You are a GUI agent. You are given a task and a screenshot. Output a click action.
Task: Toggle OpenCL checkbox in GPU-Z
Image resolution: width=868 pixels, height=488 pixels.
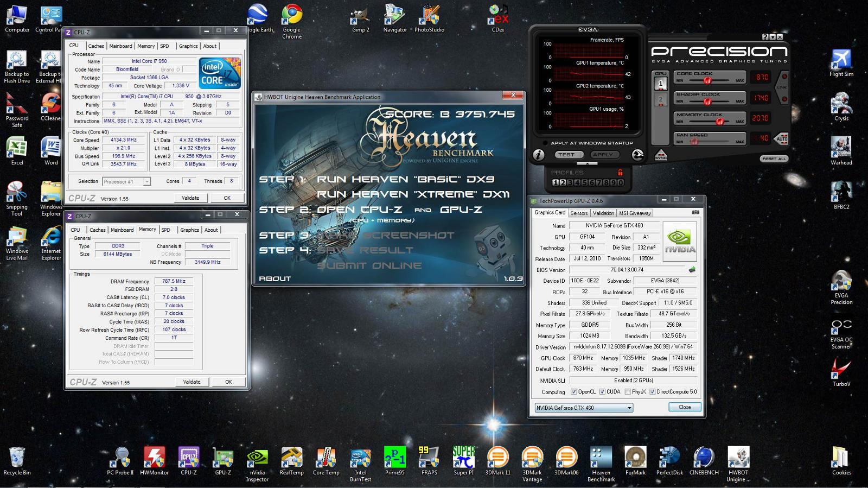tap(574, 392)
